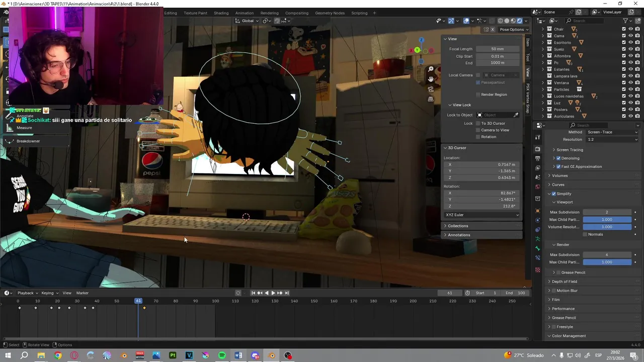The width and height of the screenshot is (644, 362).
Task: Open the Render properties tab icon
Action: pyautogui.click(x=537, y=149)
